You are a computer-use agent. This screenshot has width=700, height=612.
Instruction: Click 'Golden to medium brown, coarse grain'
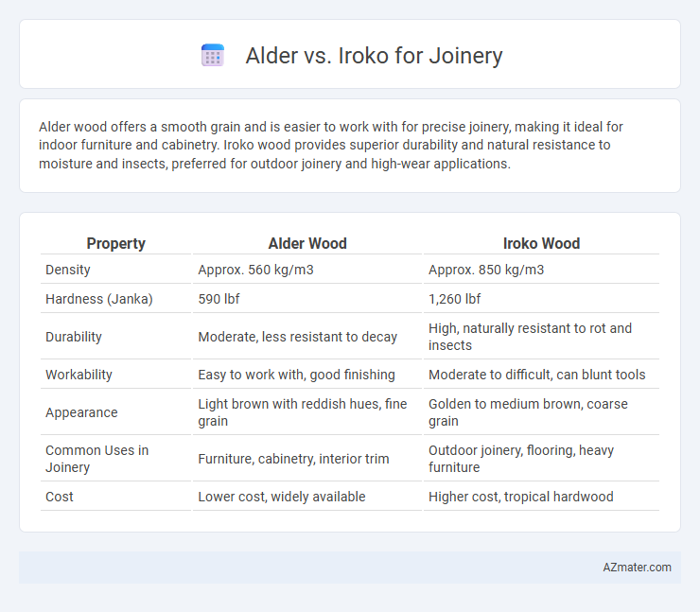pos(528,412)
